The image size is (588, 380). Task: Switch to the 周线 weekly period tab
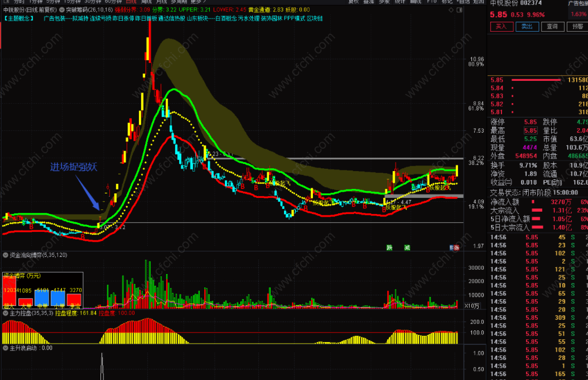pos(147,2)
